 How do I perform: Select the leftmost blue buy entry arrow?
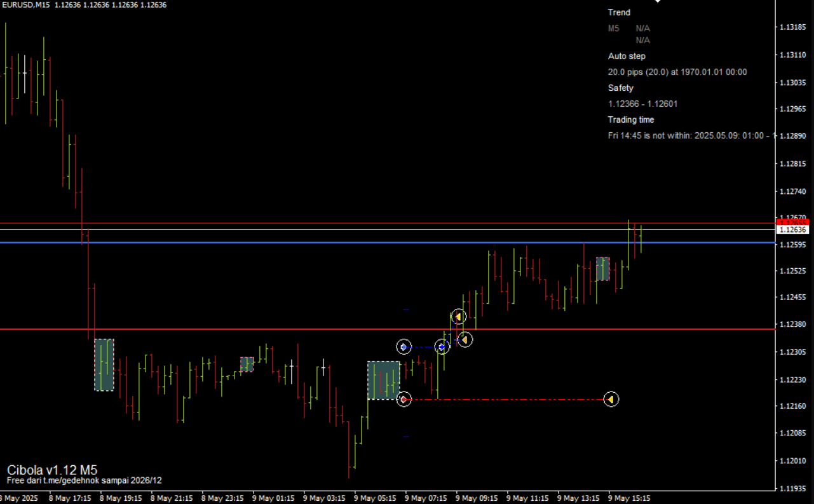pyautogui.click(x=404, y=346)
